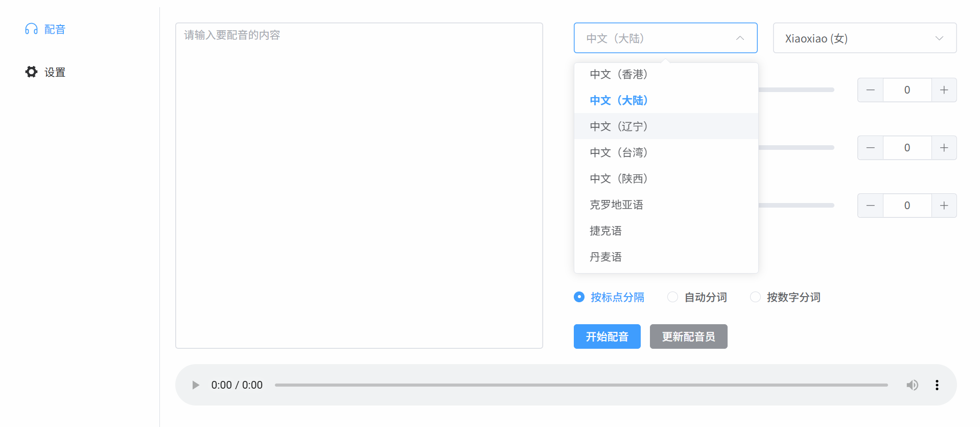The height and width of the screenshot is (427, 980).
Task: Click the first stepper's value field
Action: click(907, 90)
